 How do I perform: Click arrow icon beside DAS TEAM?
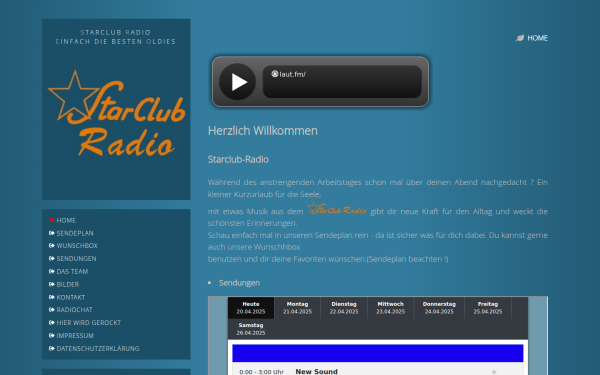point(52,271)
